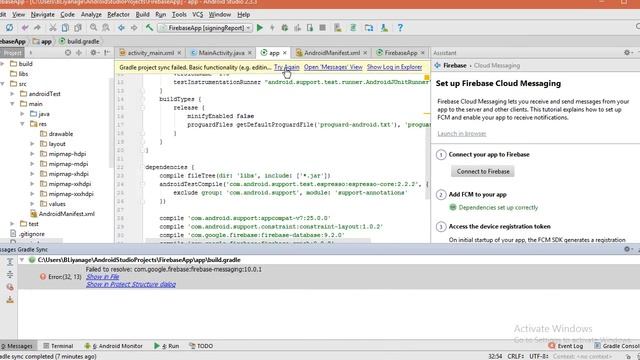
Task: Click the Apply Changes lightning icon
Action: tap(272, 28)
